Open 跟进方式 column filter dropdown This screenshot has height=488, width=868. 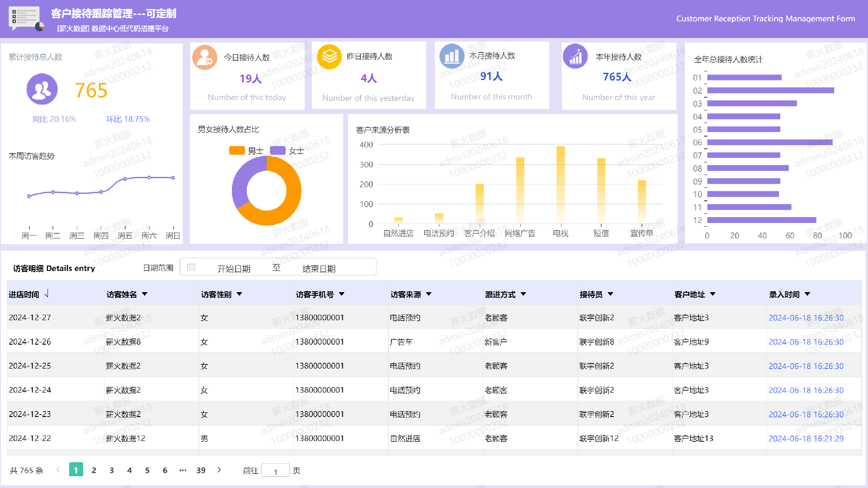click(524, 294)
